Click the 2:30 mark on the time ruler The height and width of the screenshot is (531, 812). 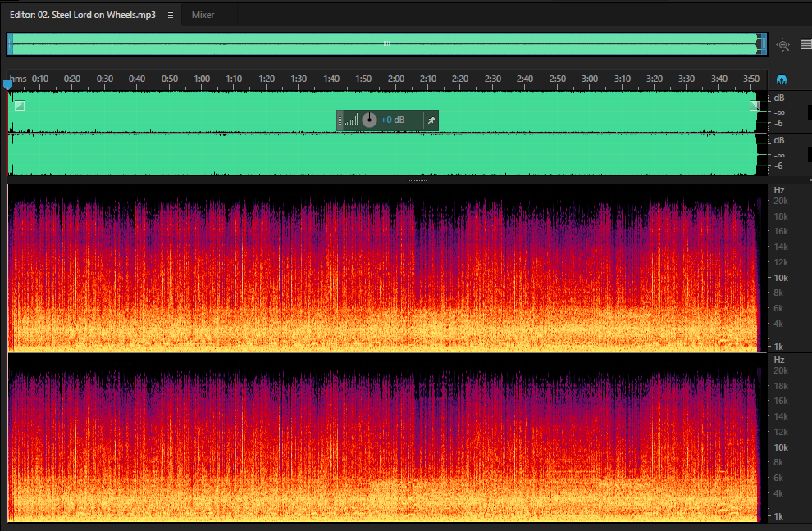pos(492,79)
